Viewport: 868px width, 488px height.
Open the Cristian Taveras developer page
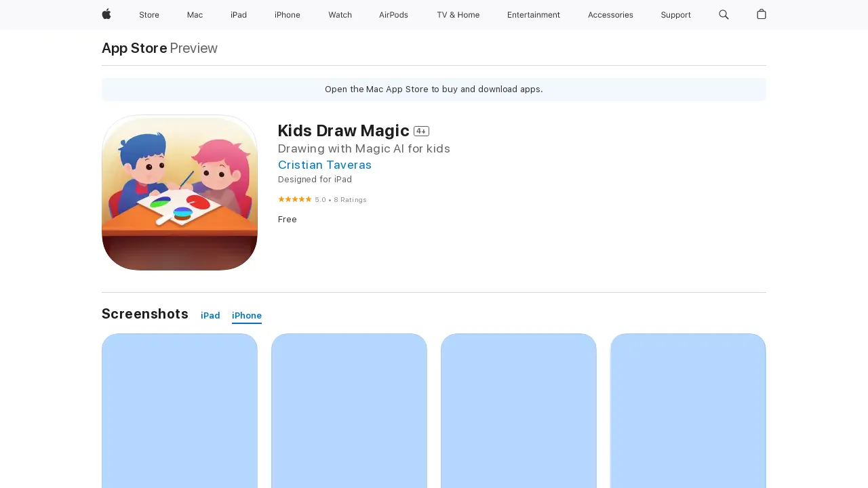pyautogui.click(x=325, y=165)
